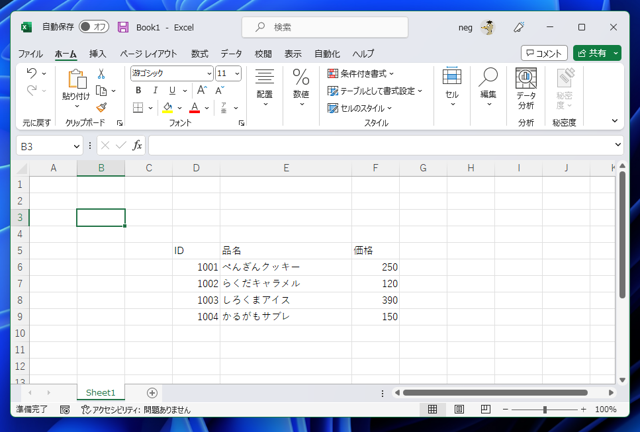Open the font group dialog launcher

[x=242, y=123]
